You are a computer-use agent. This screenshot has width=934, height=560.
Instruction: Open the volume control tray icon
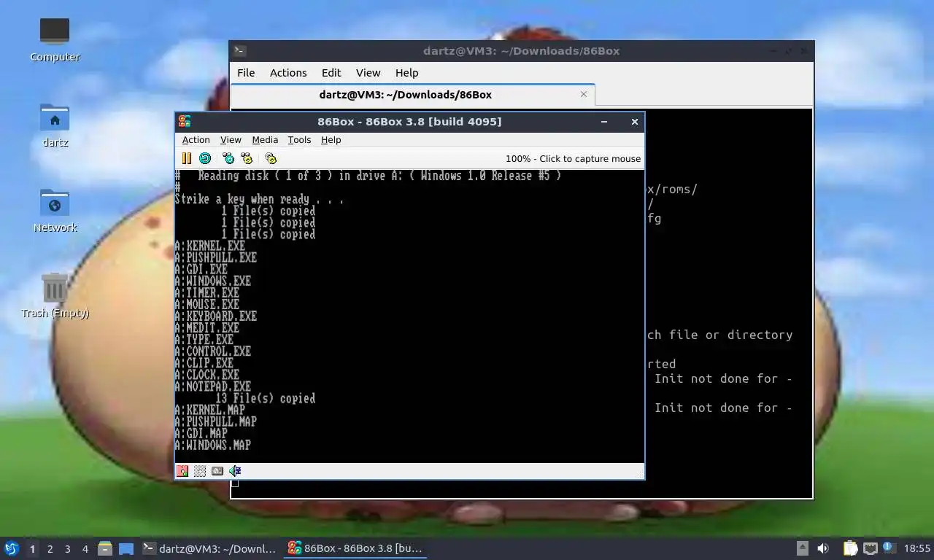coord(823,548)
